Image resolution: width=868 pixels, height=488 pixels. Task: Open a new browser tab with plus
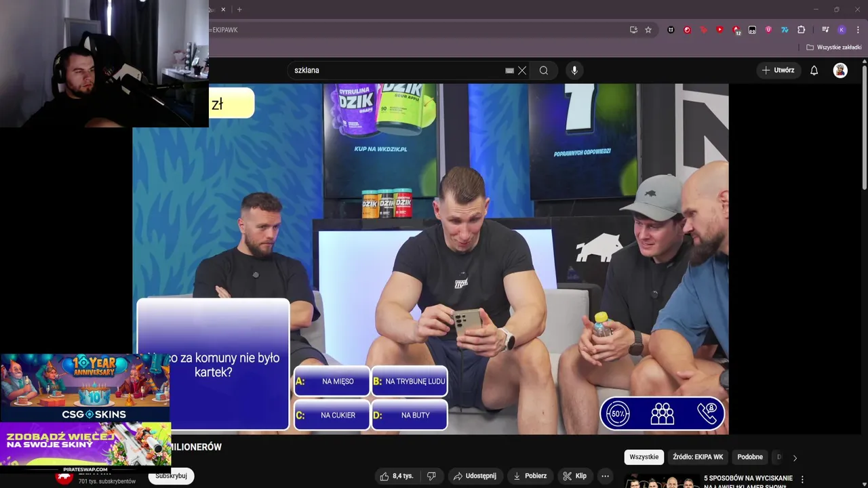tap(239, 9)
